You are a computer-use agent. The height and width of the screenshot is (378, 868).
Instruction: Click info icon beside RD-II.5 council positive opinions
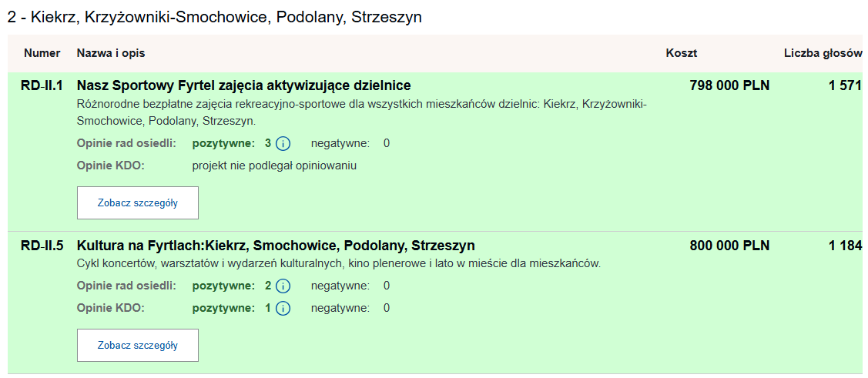(x=283, y=286)
